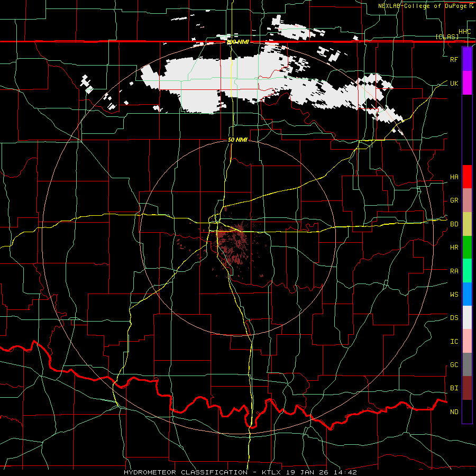476x476 pixels.
Task: Click the BD legend label
Action: 454,224
